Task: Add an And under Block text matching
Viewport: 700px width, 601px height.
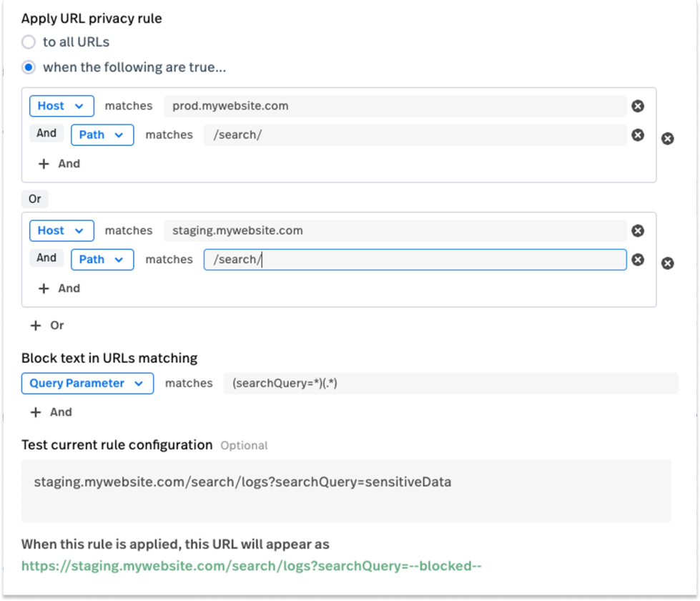Action: 51,412
